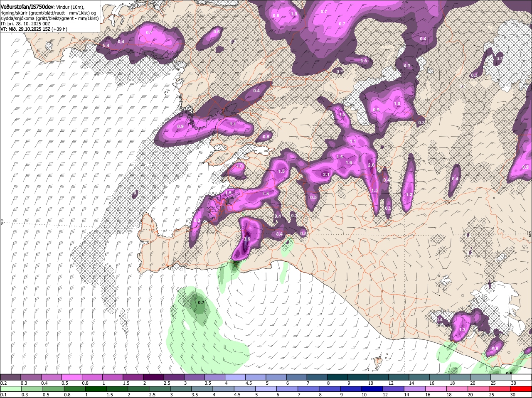Click the VT: Mið. 29.10.2025 15Z valid time
The image size is (532, 398).
click(25, 29)
